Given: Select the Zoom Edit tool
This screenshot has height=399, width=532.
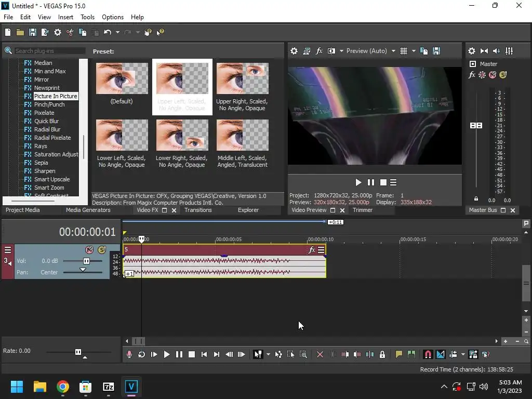Looking at the screenshot, I should click(x=303, y=354).
